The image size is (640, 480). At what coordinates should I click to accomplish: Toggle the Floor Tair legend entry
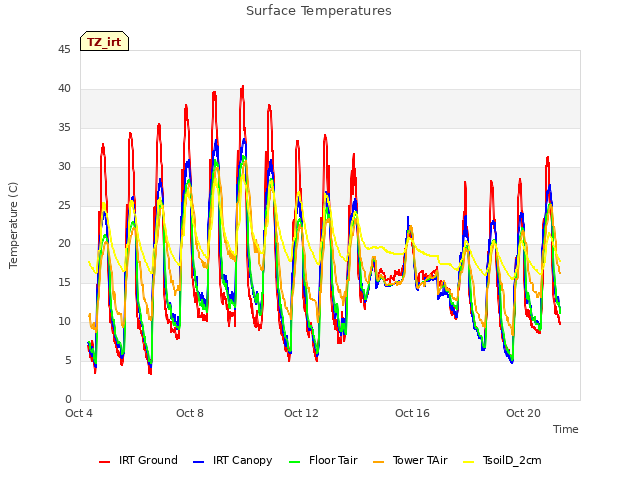point(323,460)
